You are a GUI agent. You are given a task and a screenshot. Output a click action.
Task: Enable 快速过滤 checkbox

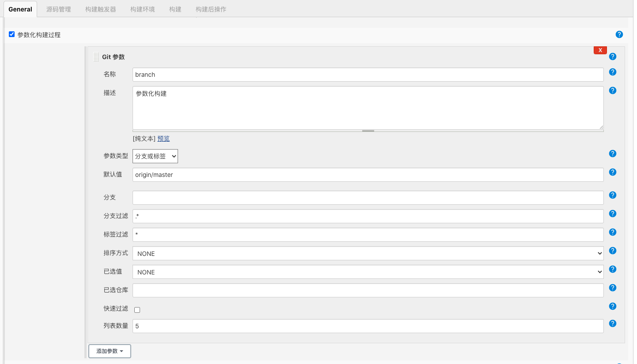click(x=137, y=310)
